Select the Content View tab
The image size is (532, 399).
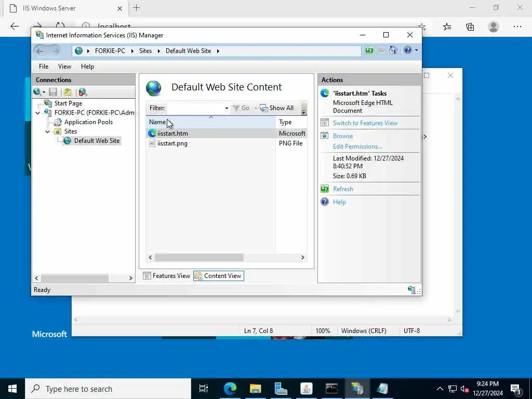coord(219,276)
